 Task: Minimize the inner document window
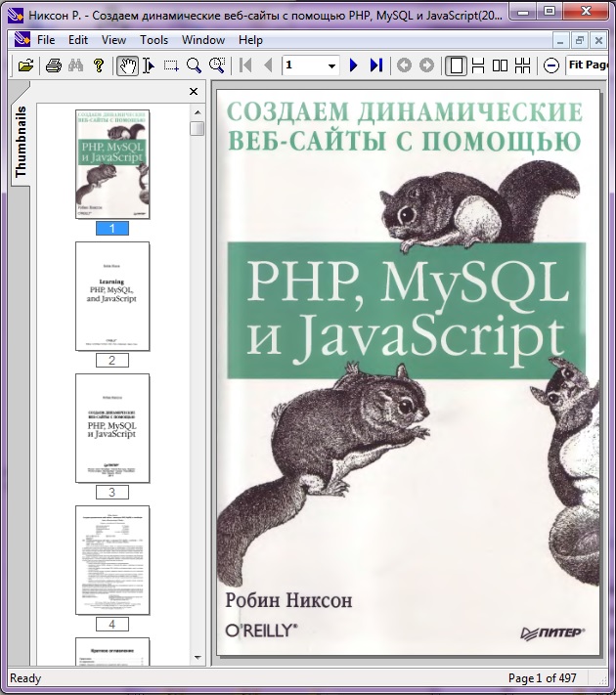coord(560,41)
